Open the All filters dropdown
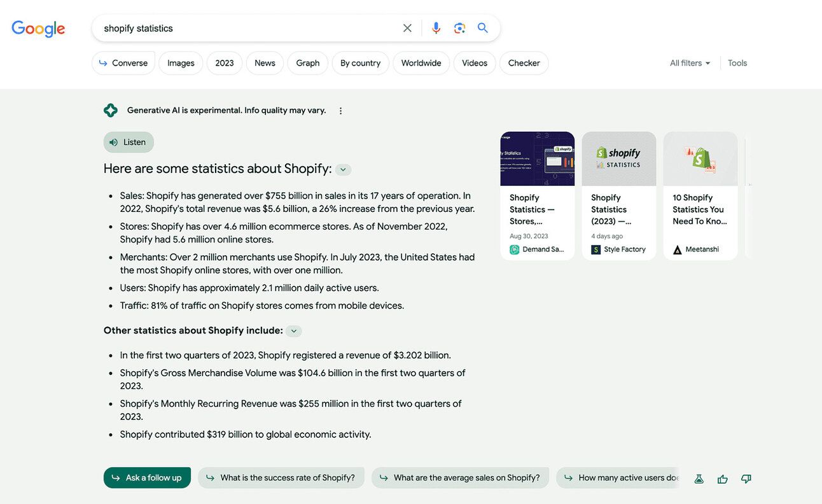The width and height of the screenshot is (822, 504). [690, 63]
